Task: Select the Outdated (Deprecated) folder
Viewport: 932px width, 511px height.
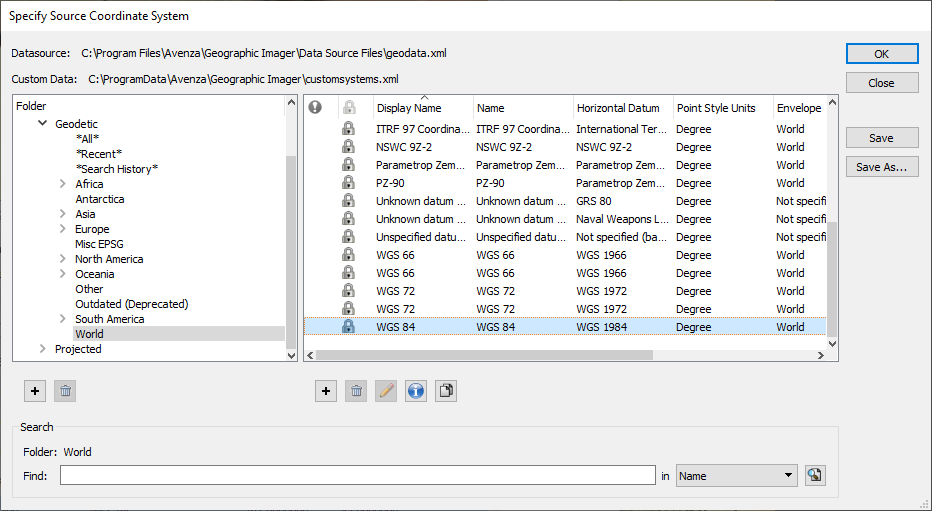Action: (132, 304)
